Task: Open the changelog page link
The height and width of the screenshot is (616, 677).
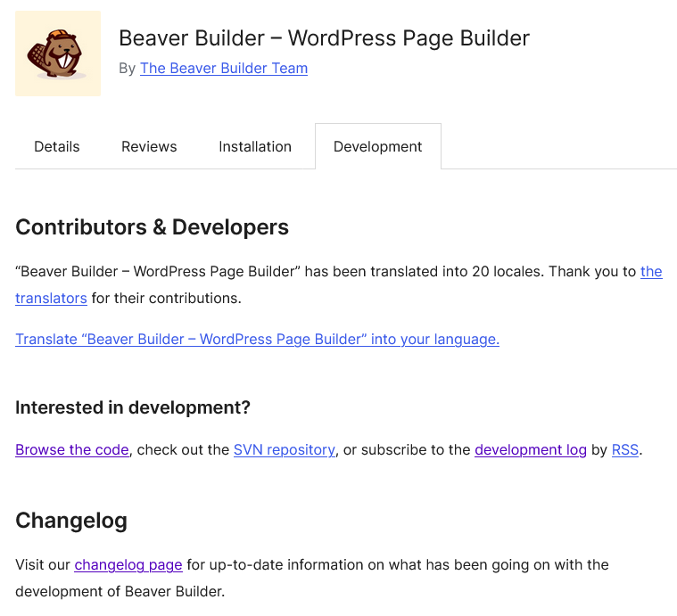Action: click(x=128, y=564)
